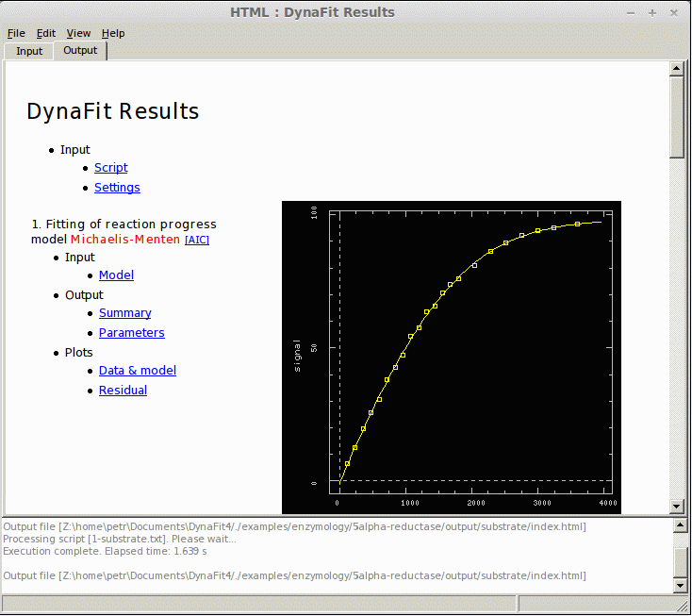Open the View menu

click(78, 33)
